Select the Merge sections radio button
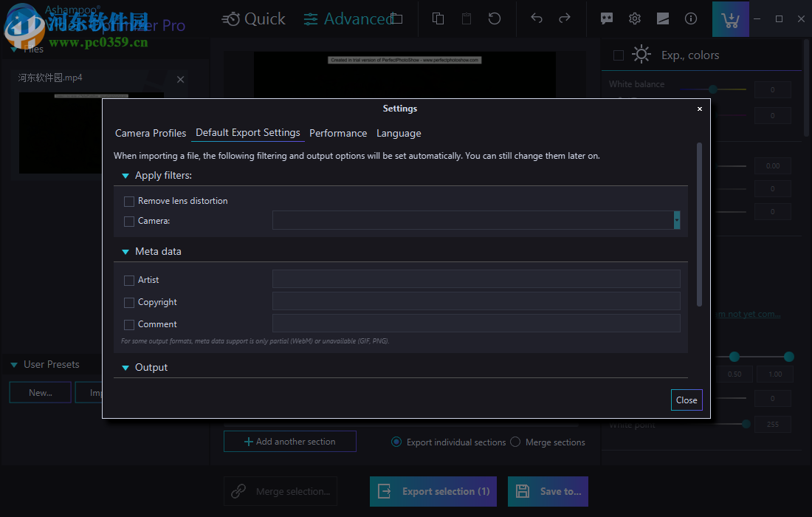The image size is (812, 517). [x=515, y=442]
